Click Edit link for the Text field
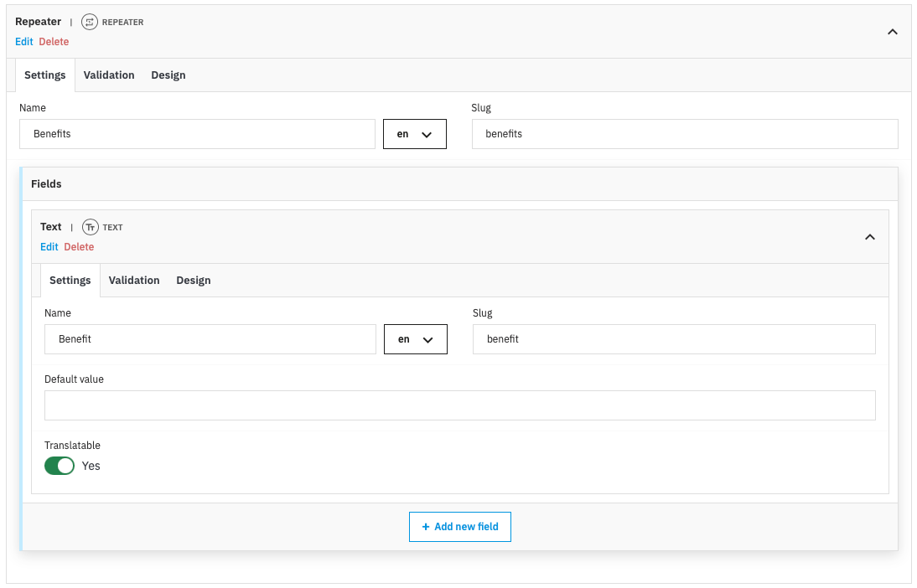The height and width of the screenshot is (588, 917). tap(49, 247)
